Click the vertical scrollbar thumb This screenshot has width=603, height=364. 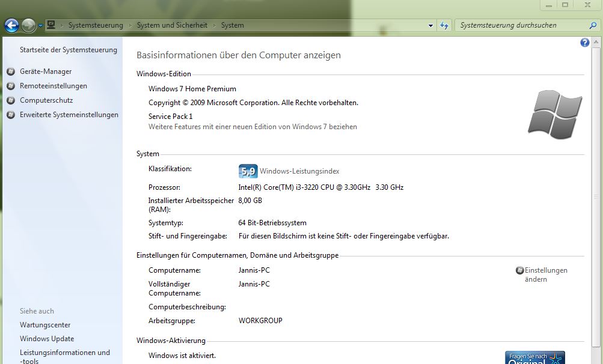coord(596,196)
